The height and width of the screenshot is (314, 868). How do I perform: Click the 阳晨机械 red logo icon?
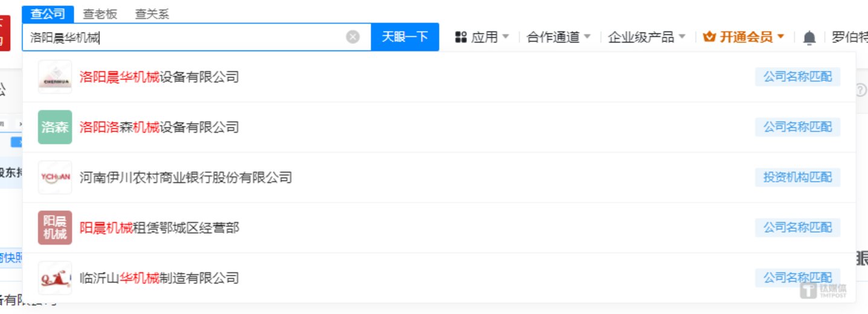tap(55, 228)
